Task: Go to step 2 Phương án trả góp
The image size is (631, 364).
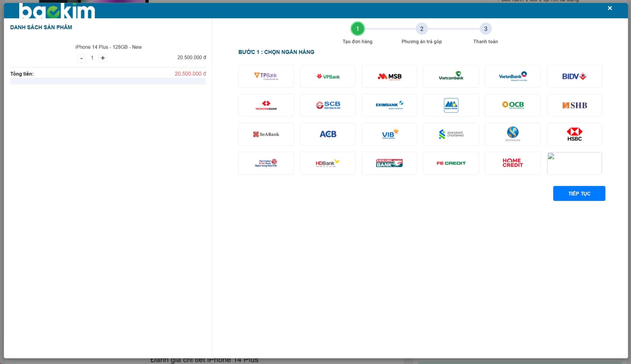Action: coord(421,29)
